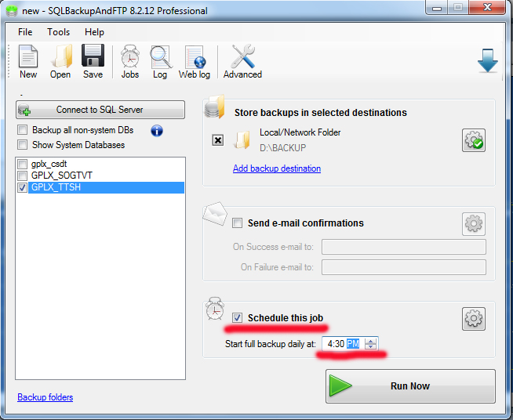Screen dimensions: 513x420
Task: Open the Help menu
Action: [94, 32]
